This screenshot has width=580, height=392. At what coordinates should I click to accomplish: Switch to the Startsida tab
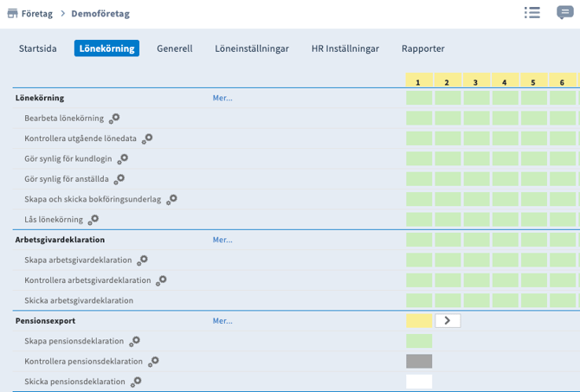38,48
